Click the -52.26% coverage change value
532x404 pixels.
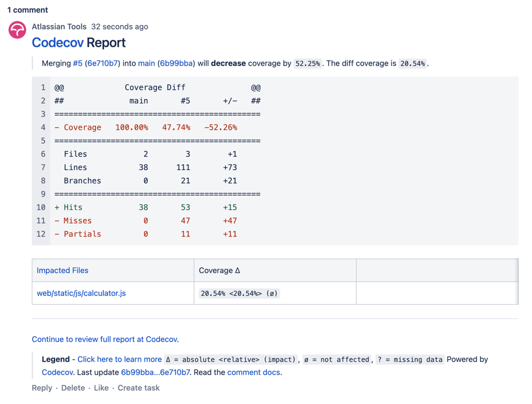[221, 128]
